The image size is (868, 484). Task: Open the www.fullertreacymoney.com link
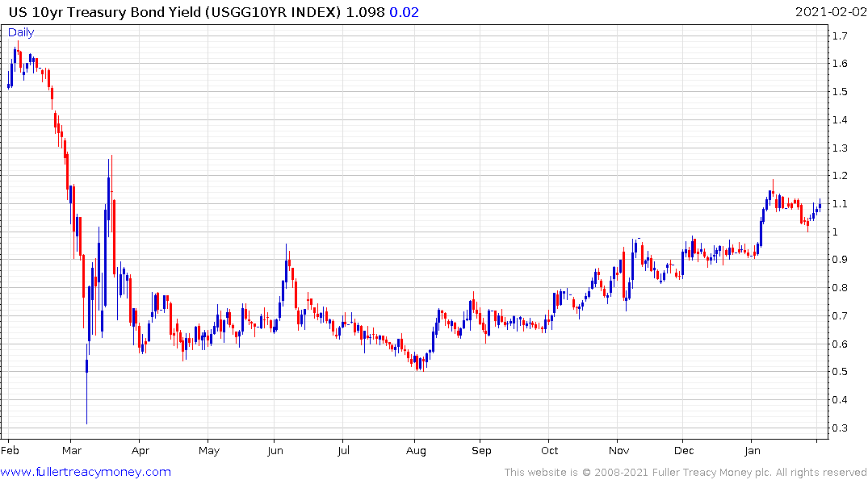pyautogui.click(x=86, y=472)
